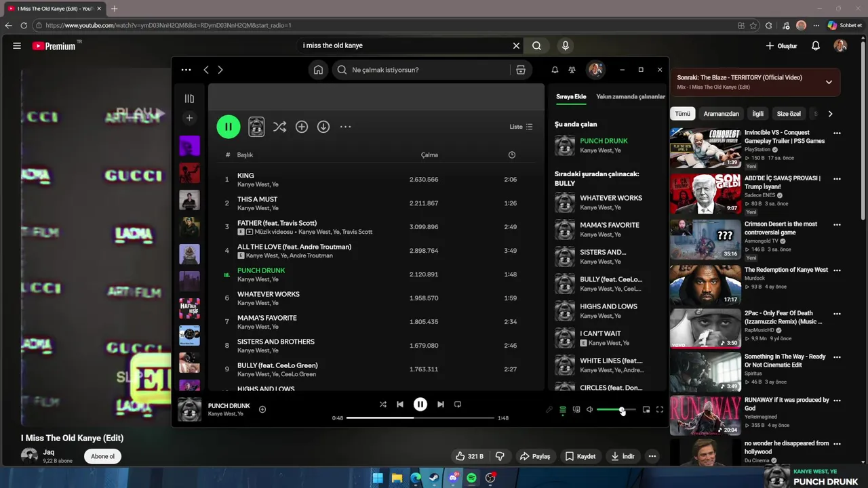This screenshot has height=488, width=868.
Task: Start YouTube voice search microphone
Action: (566, 45)
